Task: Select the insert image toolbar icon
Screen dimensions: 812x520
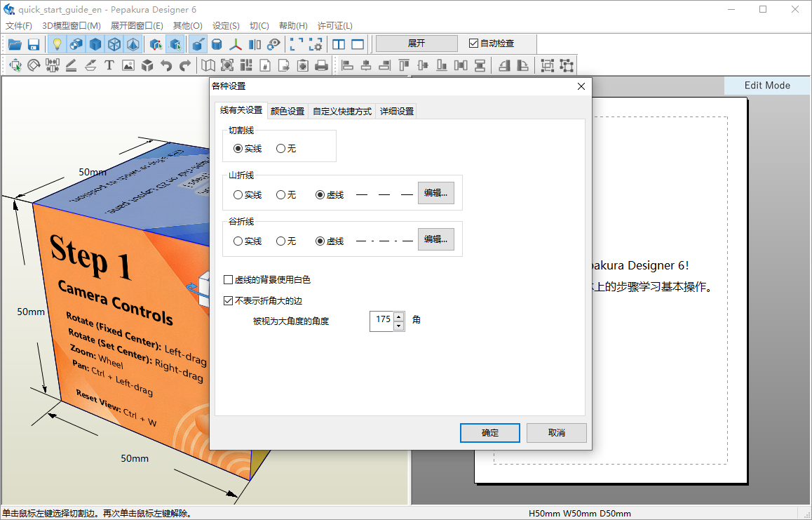Action: tap(128, 65)
